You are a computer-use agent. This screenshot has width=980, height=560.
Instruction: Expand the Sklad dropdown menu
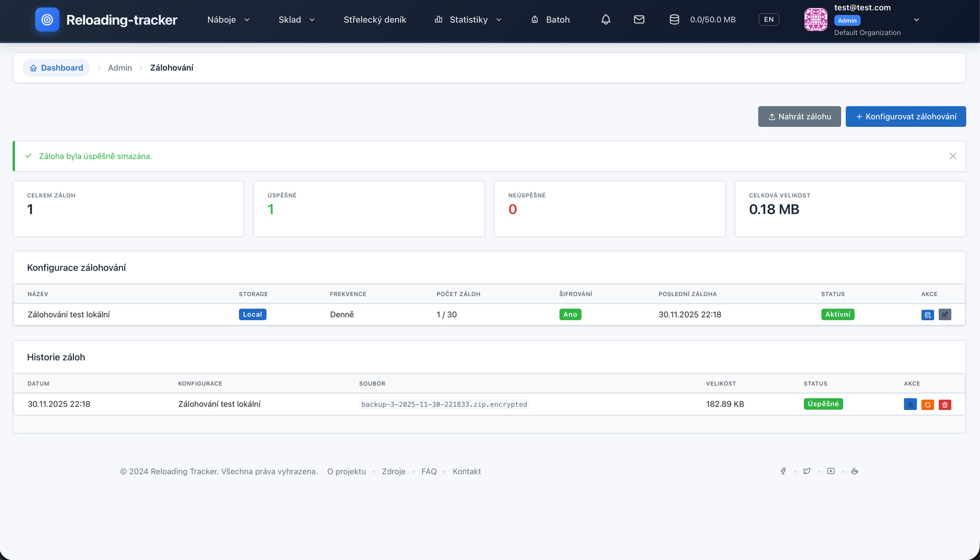[x=297, y=19]
